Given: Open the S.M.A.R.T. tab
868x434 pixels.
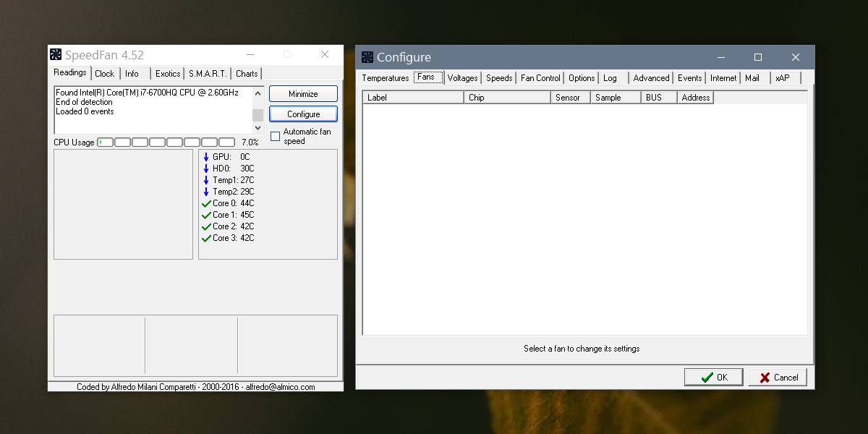Looking at the screenshot, I should tap(208, 74).
